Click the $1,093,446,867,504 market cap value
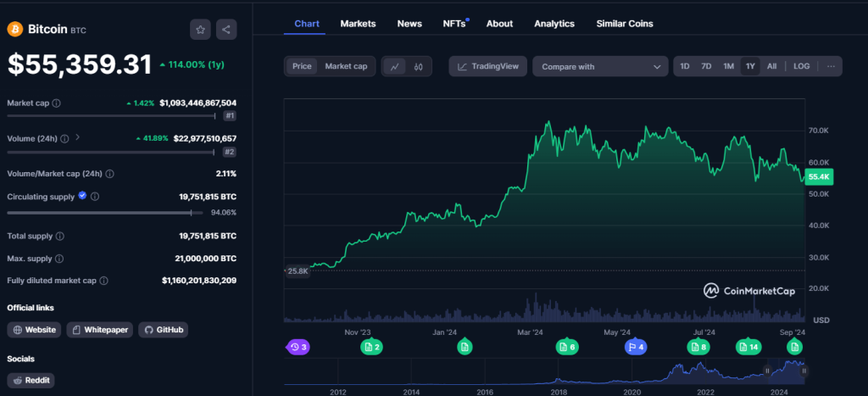The height and width of the screenshot is (396, 868). [x=198, y=103]
